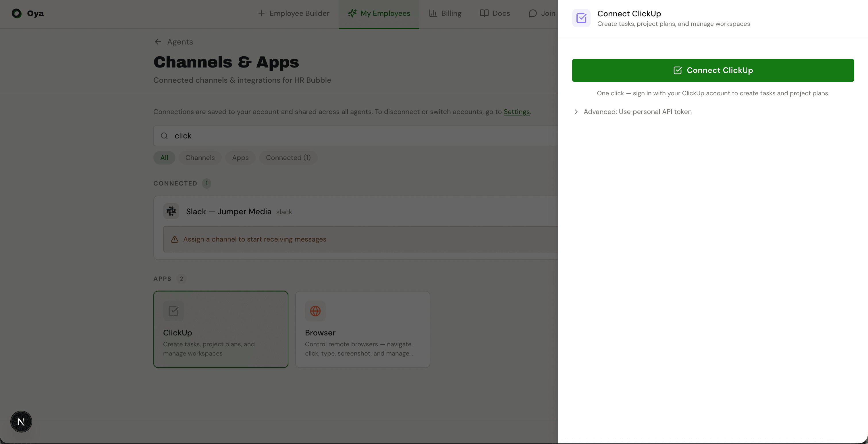Click the purple ClickUp icon in the panel header
868x444 pixels.
[581, 18]
